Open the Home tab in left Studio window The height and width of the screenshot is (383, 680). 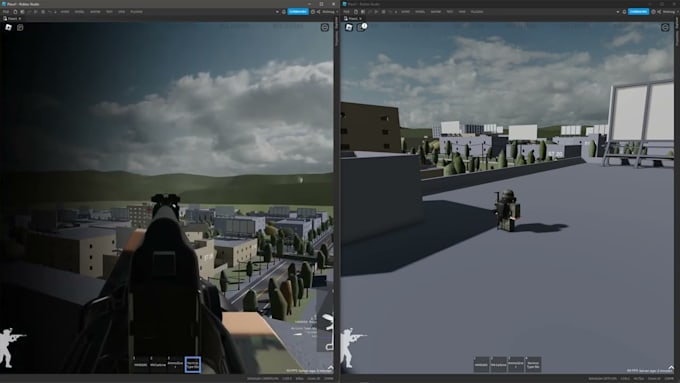65,12
